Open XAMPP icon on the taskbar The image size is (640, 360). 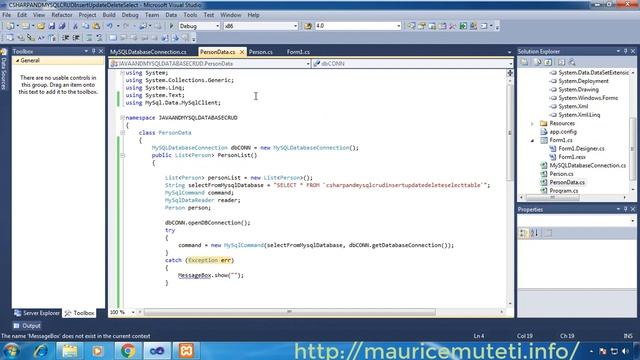tap(186, 351)
